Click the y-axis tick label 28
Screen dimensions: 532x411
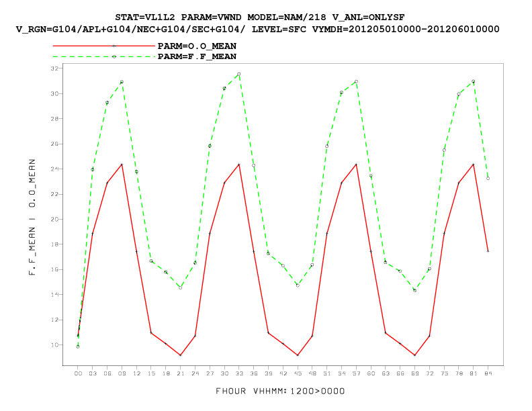(x=54, y=119)
